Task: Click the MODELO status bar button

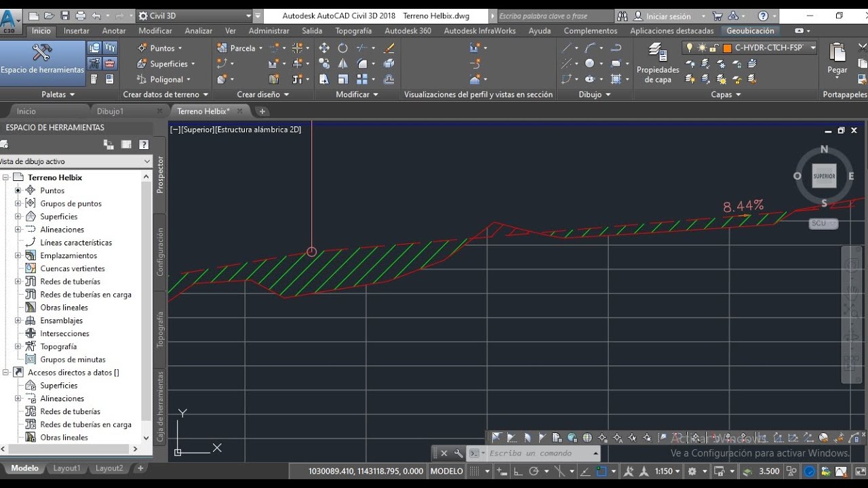Action: point(447,471)
